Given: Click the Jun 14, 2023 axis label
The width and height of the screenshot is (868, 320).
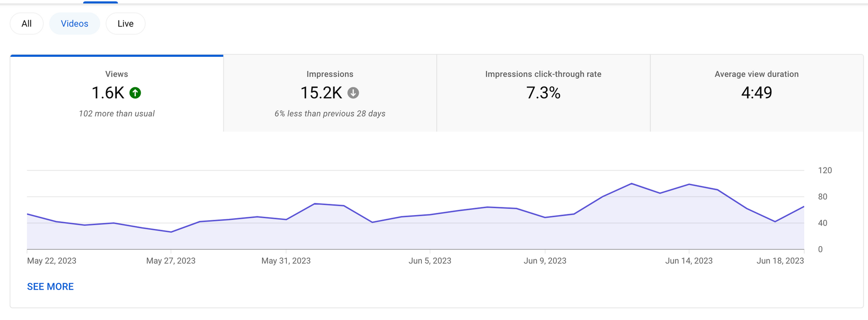Looking at the screenshot, I should (x=689, y=261).
